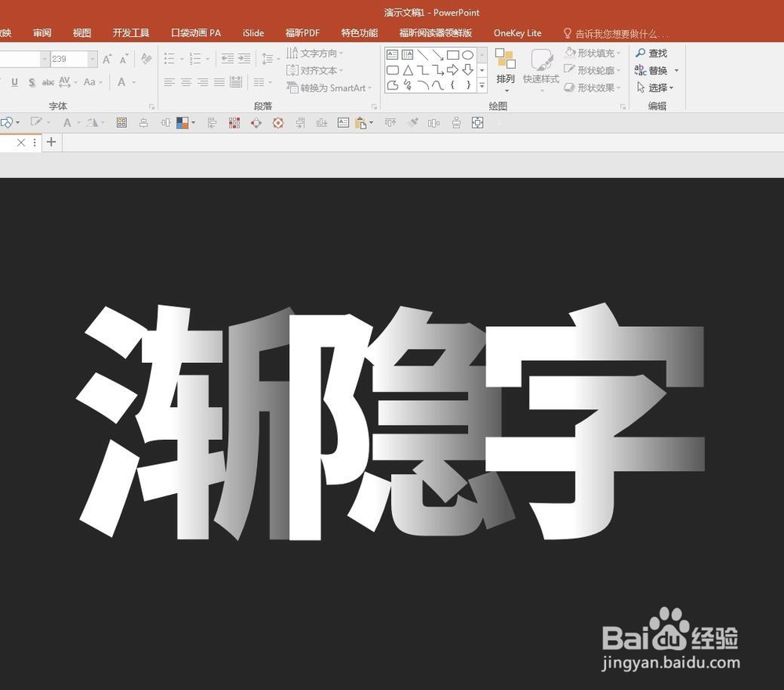Select the down block arrow shape

[467, 70]
